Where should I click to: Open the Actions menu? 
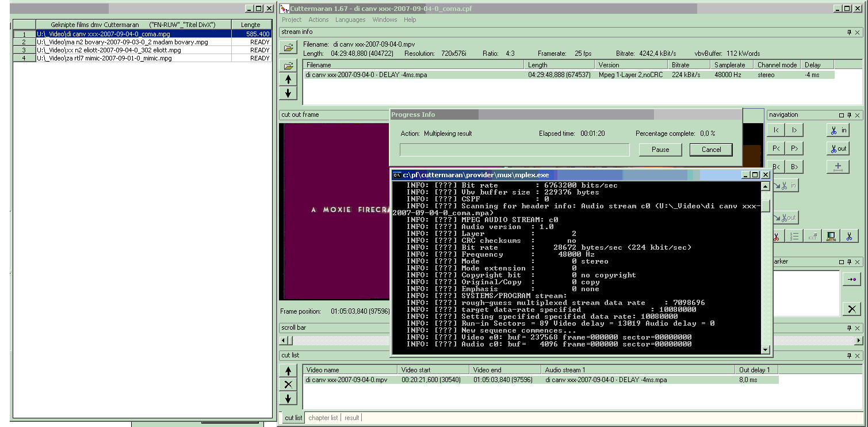coord(318,20)
